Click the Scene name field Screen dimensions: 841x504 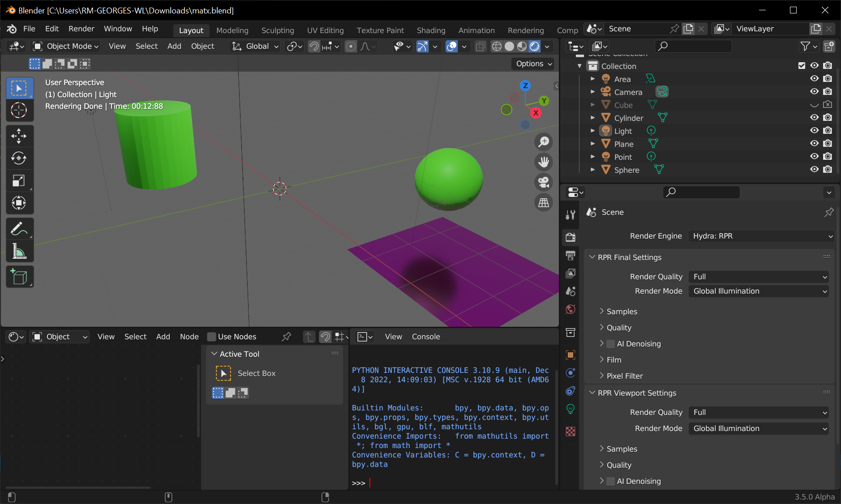click(x=637, y=29)
